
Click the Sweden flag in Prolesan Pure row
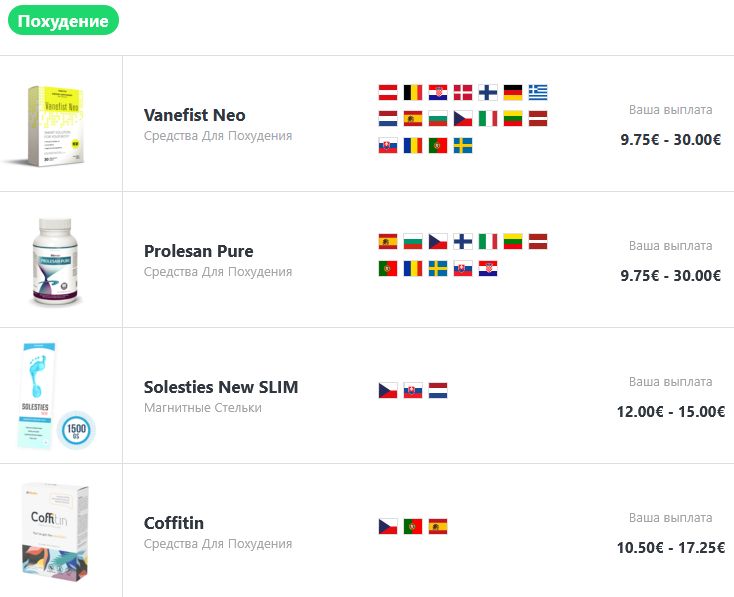pos(438,268)
